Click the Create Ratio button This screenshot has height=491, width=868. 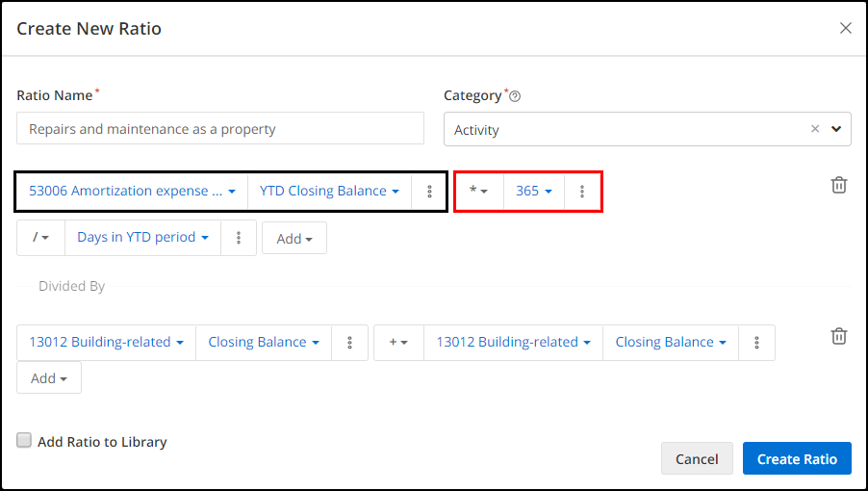[x=797, y=459]
